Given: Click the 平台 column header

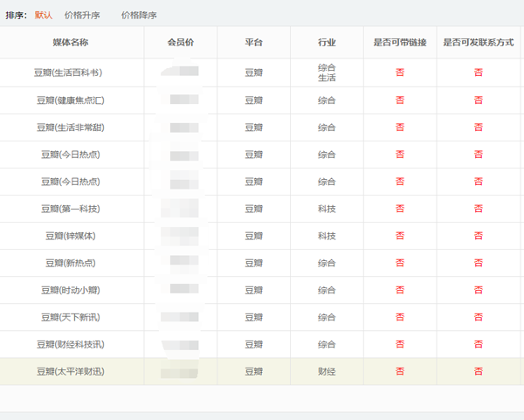Looking at the screenshot, I should 253,43.
